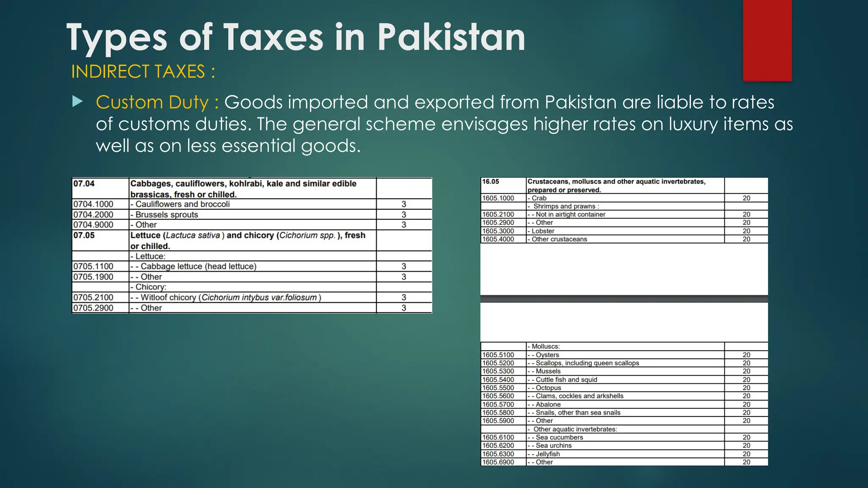Click the 'INDIRECT TAXES :' subtitle
This screenshot has height=488, width=868.
coord(143,71)
